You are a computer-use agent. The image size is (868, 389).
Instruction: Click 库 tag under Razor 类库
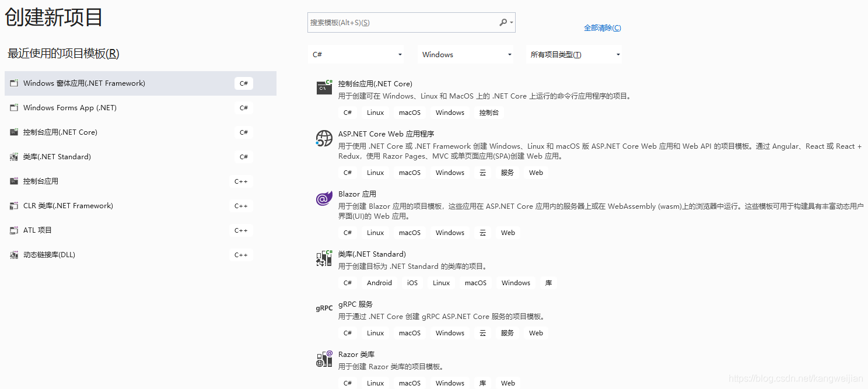coord(483,383)
